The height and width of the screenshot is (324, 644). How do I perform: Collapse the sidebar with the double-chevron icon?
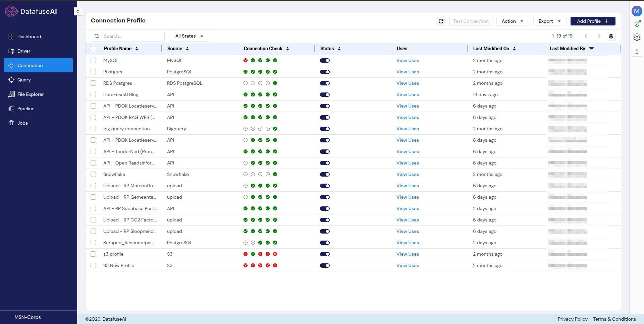click(x=77, y=11)
